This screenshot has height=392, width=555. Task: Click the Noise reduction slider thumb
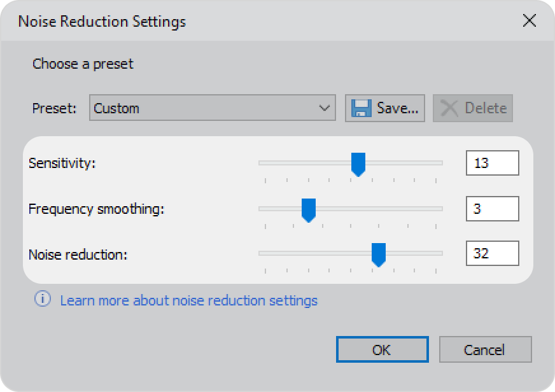[x=379, y=255]
